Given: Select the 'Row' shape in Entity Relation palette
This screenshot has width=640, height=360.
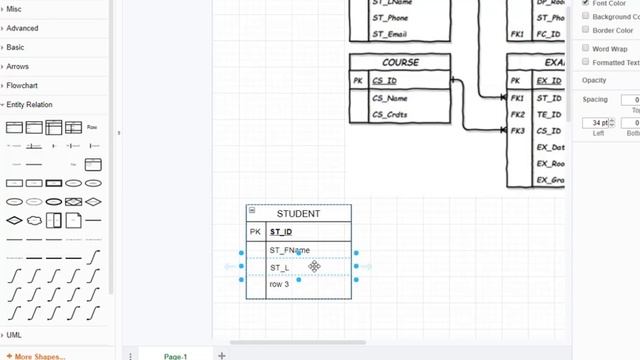Looking at the screenshot, I should 92,127.
